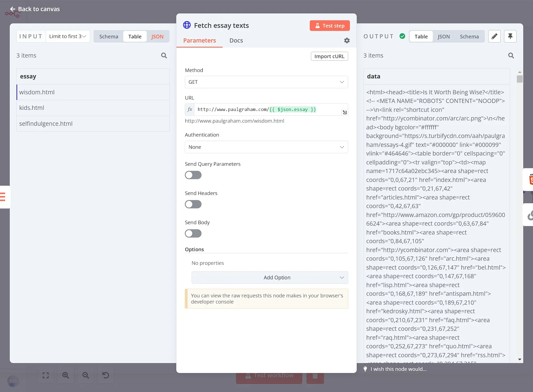Screen dimensions: 533x392
Task: Enable Send Query Parameters
Action: pos(193,175)
